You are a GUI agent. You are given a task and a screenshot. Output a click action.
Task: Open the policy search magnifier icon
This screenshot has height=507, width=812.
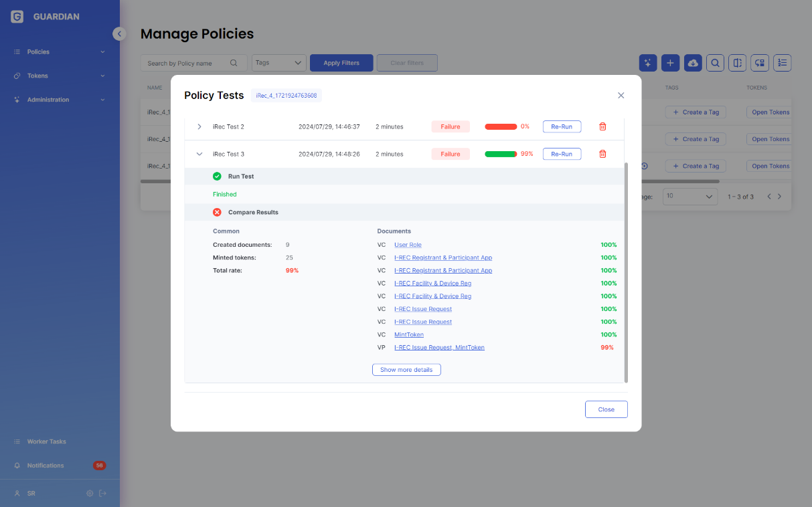pos(716,63)
